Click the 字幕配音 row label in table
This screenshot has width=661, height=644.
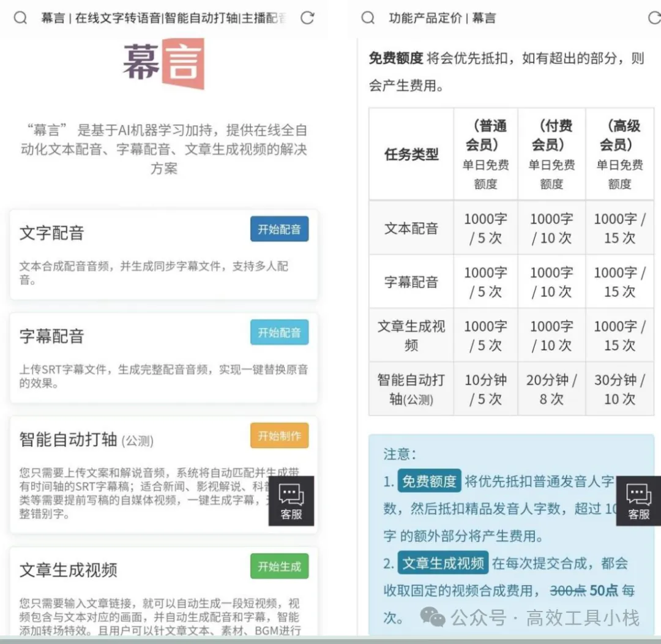pos(411,282)
